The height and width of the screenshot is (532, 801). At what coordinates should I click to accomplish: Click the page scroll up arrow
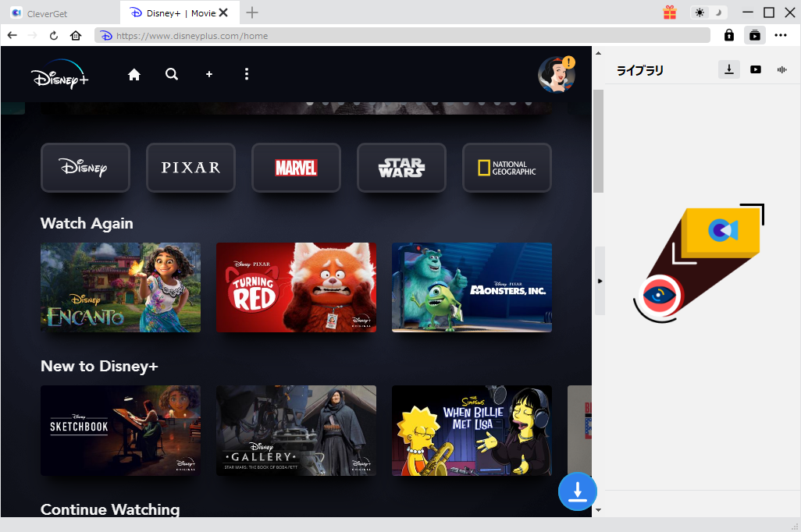[598, 52]
